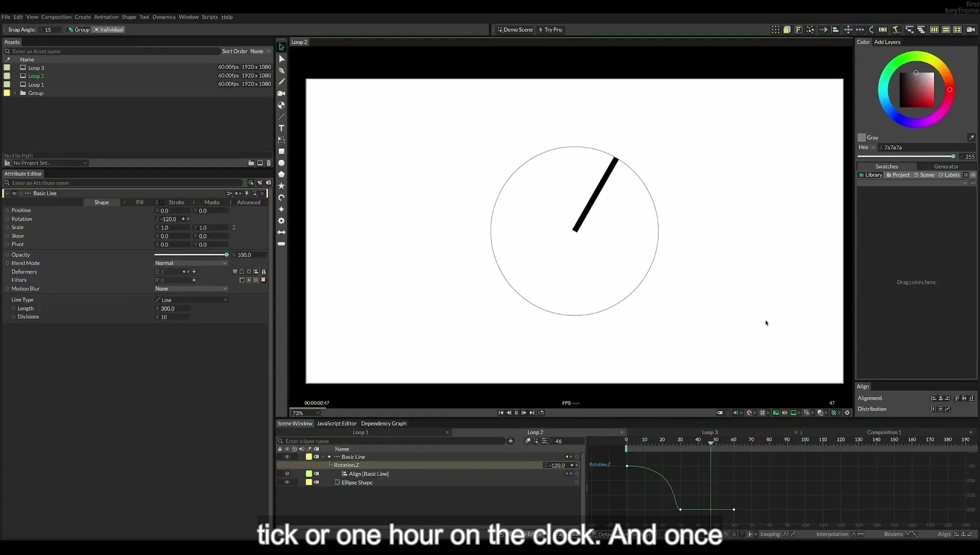The image size is (980, 555).
Task: Enable Individual snap mode
Action: [109, 30]
